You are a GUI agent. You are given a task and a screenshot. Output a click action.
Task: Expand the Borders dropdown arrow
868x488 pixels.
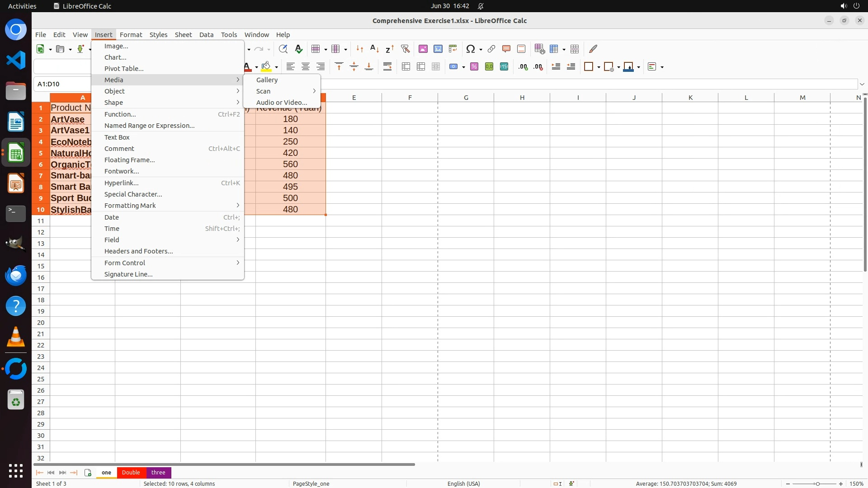coord(599,67)
